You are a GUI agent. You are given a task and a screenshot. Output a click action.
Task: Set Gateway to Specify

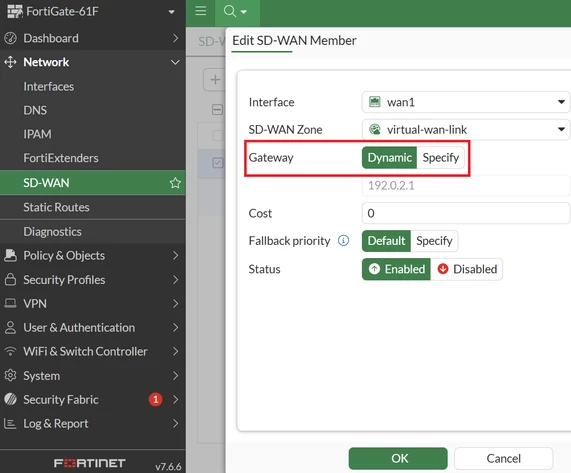coord(441,158)
